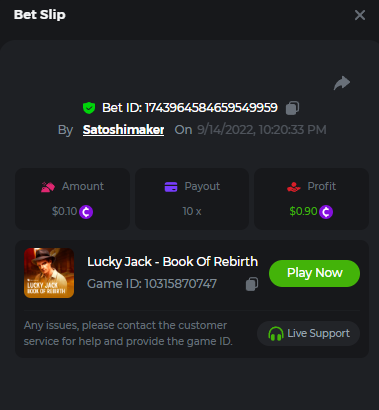Click the Game ID 10315870747 text
This screenshot has height=410, width=379.
tap(152, 284)
